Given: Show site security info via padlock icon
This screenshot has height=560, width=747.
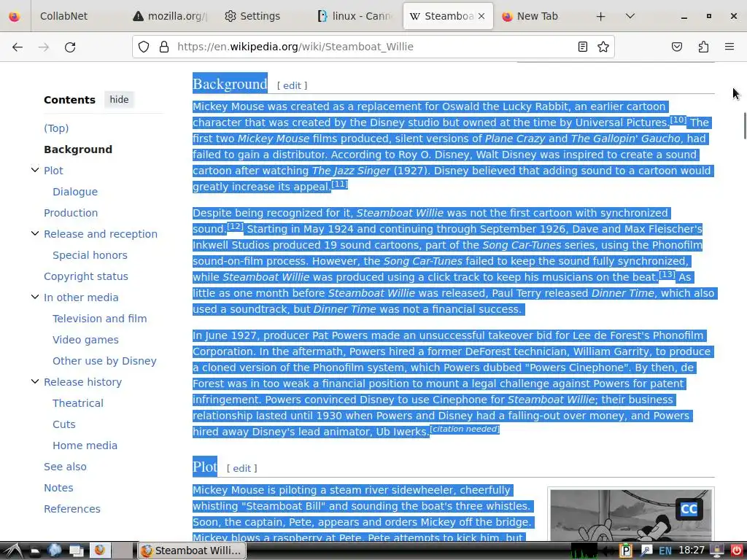Looking at the screenshot, I should pos(164,47).
